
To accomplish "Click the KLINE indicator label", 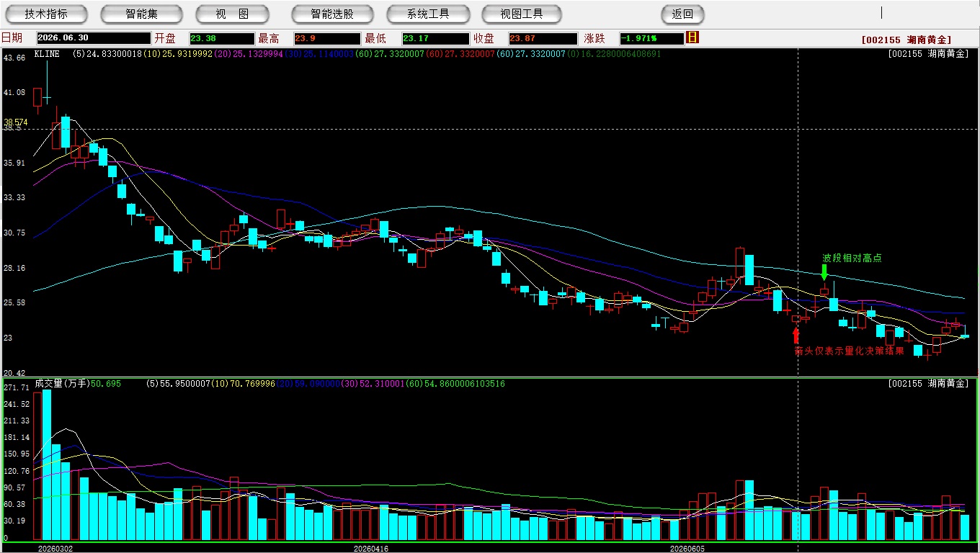I will pos(47,54).
